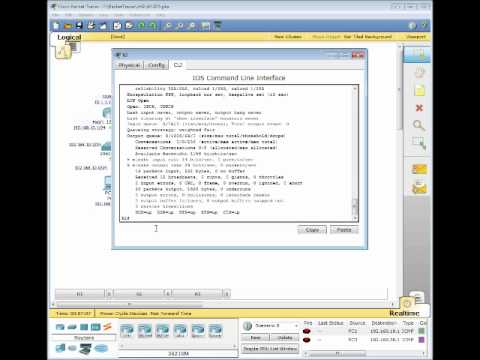Open the Custom Devices Dialog icon
Screen dimensions: 480x360
(x=218, y=25)
